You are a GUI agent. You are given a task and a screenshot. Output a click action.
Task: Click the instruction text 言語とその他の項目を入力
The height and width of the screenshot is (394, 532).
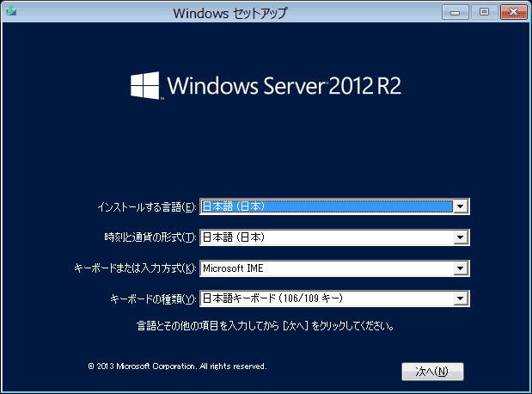tap(266, 326)
